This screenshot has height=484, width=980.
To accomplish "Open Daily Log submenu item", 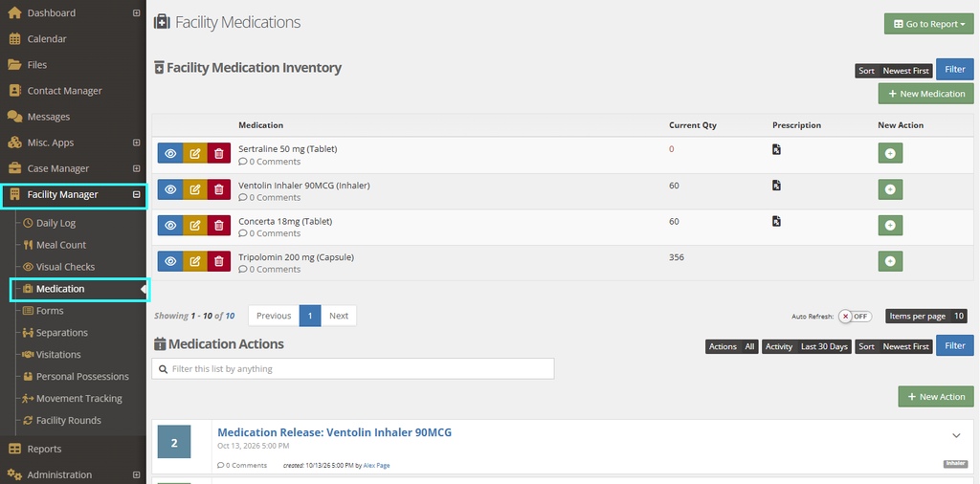I will 56,223.
